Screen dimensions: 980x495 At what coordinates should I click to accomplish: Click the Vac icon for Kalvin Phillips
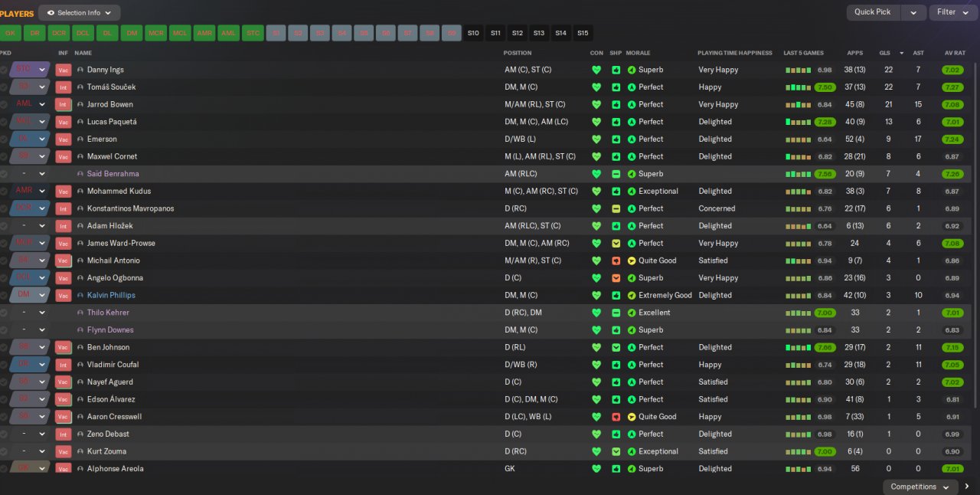point(63,295)
